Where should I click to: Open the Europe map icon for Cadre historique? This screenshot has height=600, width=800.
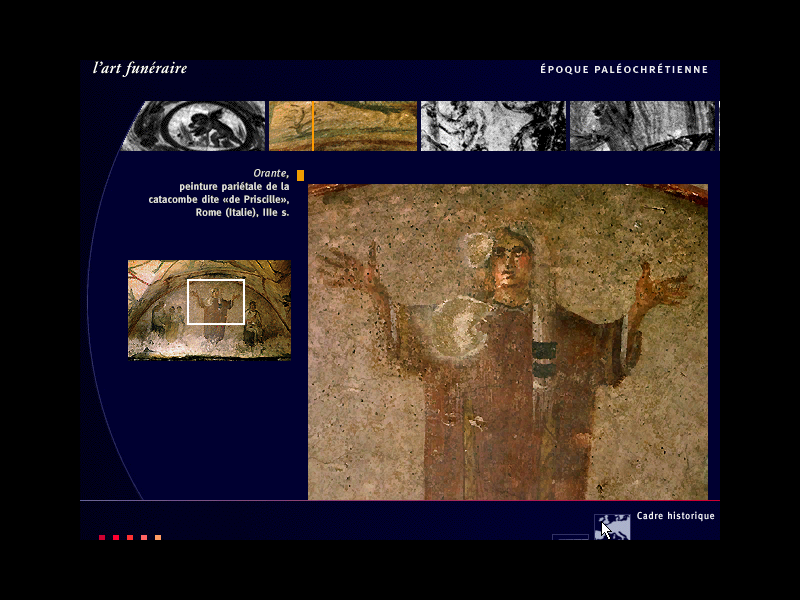612,527
